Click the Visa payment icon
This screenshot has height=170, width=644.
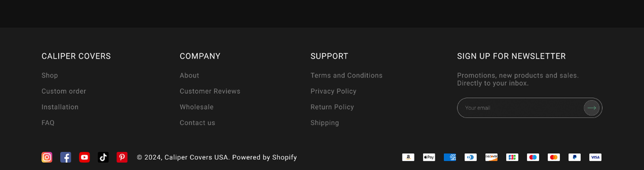pos(595,157)
